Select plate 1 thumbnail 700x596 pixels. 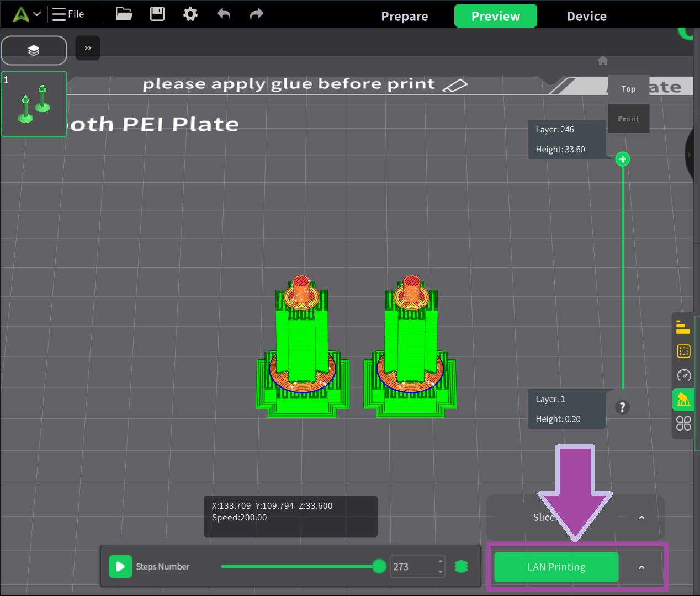(34, 104)
